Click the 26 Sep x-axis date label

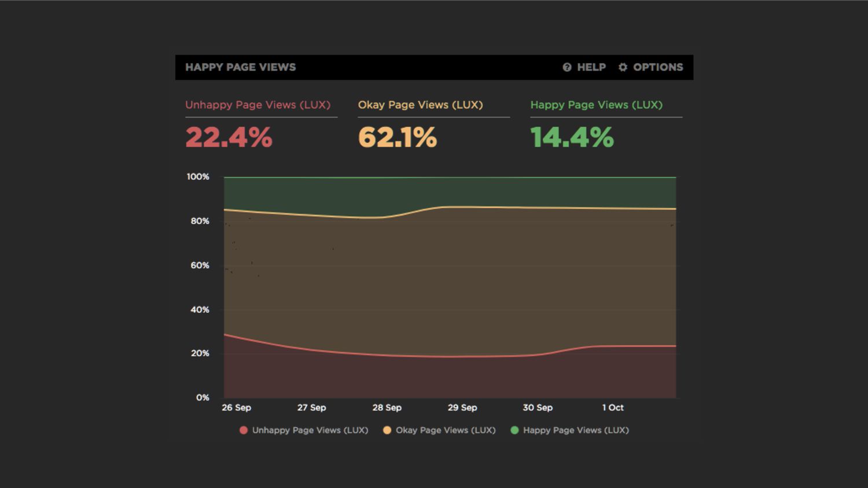pos(236,408)
